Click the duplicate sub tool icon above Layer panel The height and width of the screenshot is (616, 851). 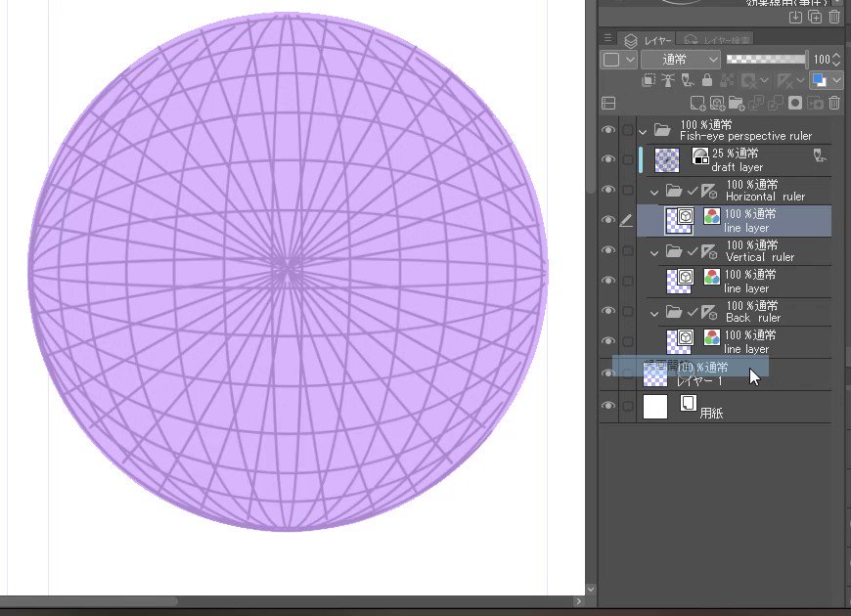tap(815, 17)
